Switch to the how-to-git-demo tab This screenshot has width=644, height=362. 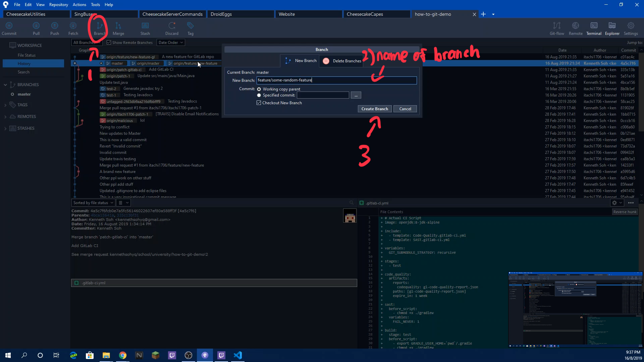(433, 14)
